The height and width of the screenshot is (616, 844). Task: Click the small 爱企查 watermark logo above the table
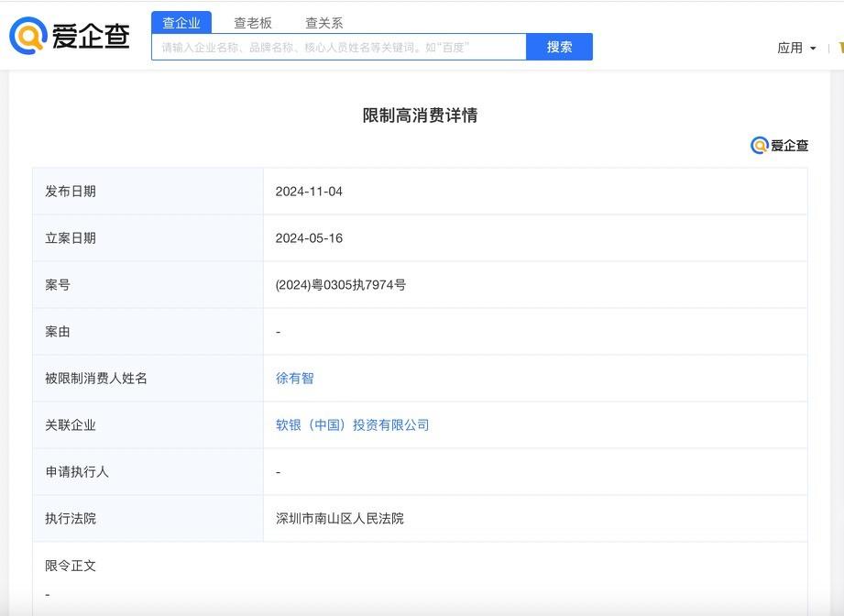tap(779, 146)
